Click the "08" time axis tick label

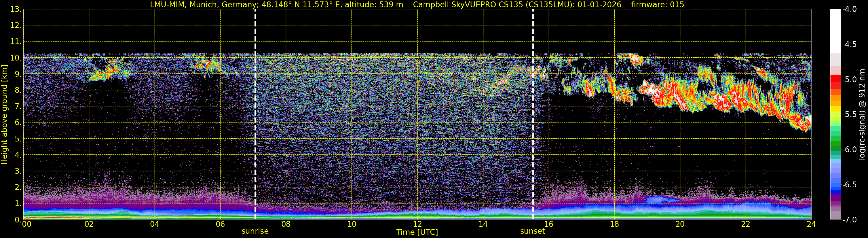tap(286, 224)
